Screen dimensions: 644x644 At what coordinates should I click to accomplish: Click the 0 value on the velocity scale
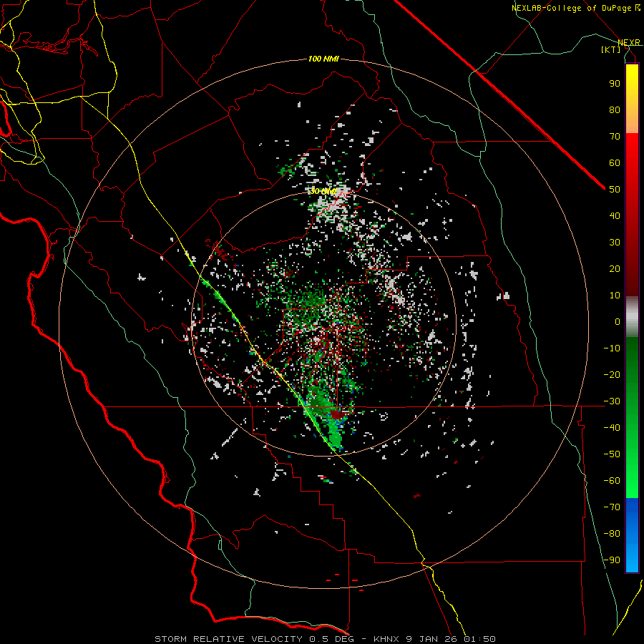click(618, 321)
